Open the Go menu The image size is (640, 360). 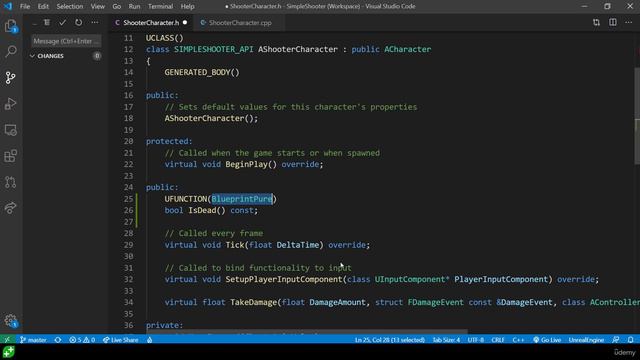point(117,7)
